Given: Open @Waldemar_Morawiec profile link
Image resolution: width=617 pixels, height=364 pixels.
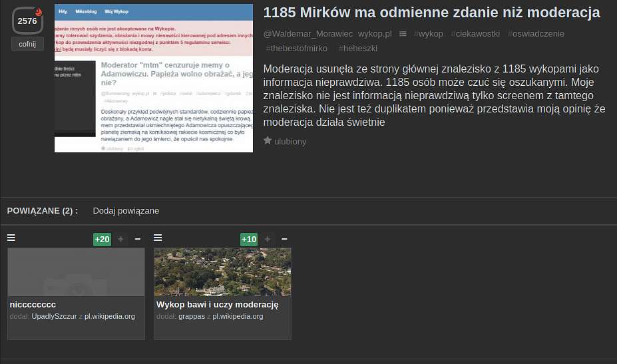Looking at the screenshot, I should [x=308, y=34].
